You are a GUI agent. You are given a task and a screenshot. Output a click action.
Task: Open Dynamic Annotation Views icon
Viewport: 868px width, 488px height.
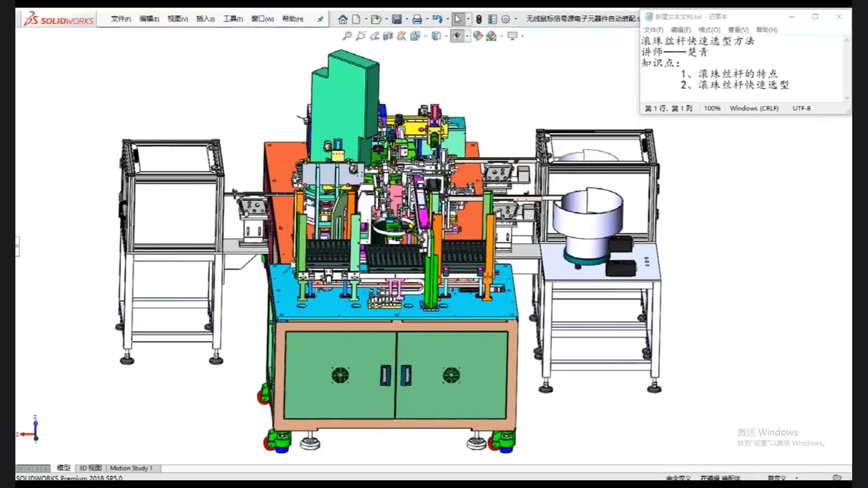(x=401, y=36)
